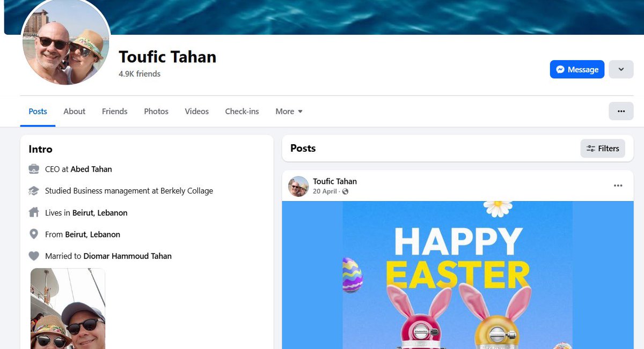
Task: Open the Abed Tahan workplace link
Action: 91,169
